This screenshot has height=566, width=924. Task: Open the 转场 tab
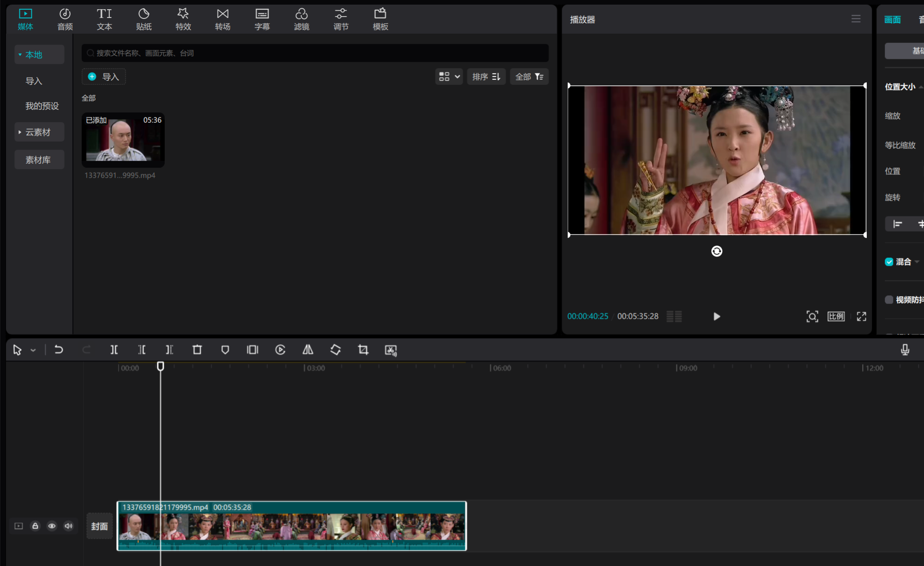(x=222, y=19)
